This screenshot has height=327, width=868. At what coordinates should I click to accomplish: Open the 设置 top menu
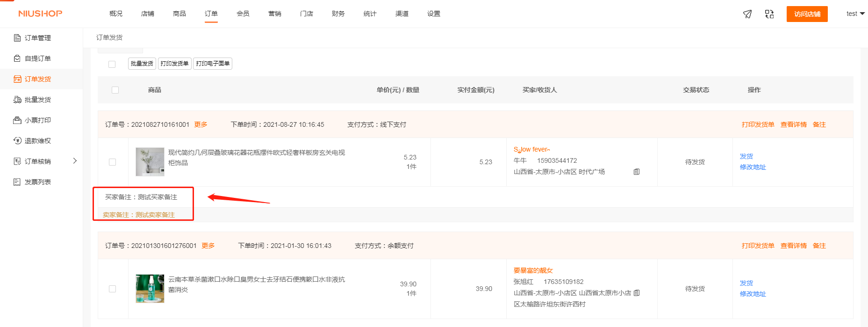434,14
